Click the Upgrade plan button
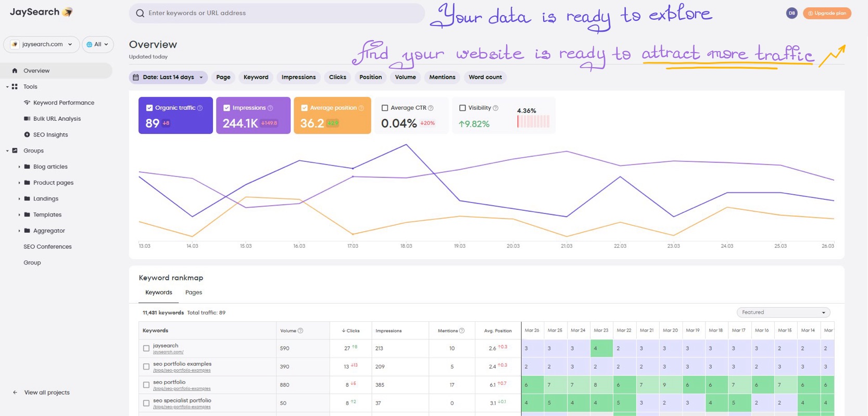868x416 pixels. tap(827, 13)
